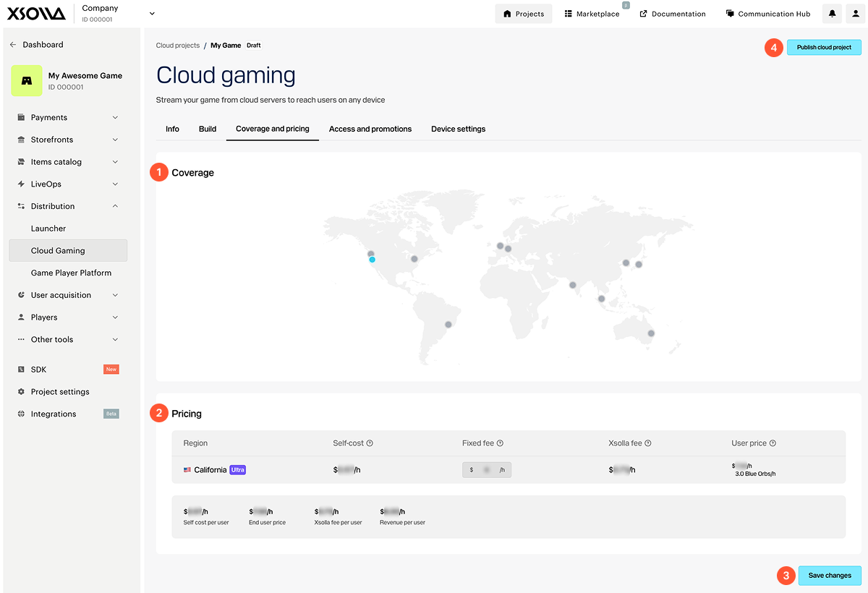Save changes

pos(830,576)
